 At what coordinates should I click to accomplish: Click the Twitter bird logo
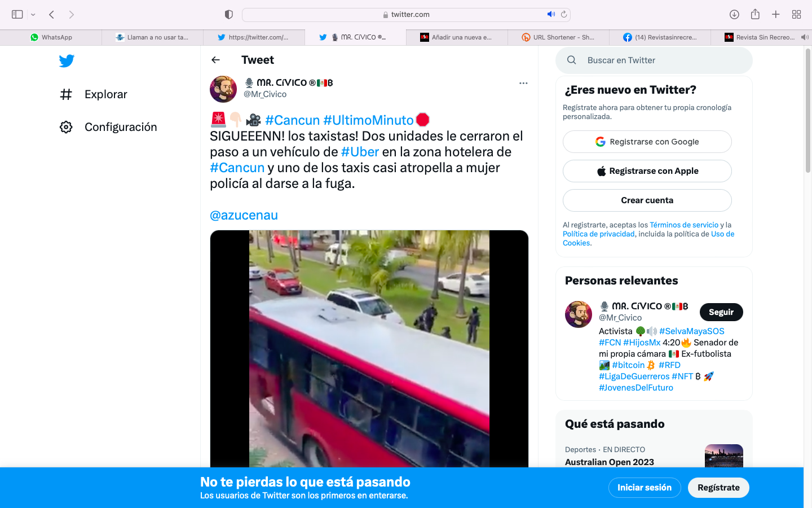[x=67, y=60]
